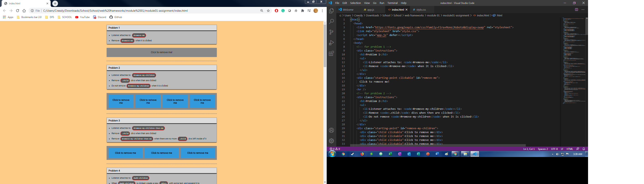Open Chrome Apps shortcut
Screen dimensions: 644x184
click(x=8, y=17)
